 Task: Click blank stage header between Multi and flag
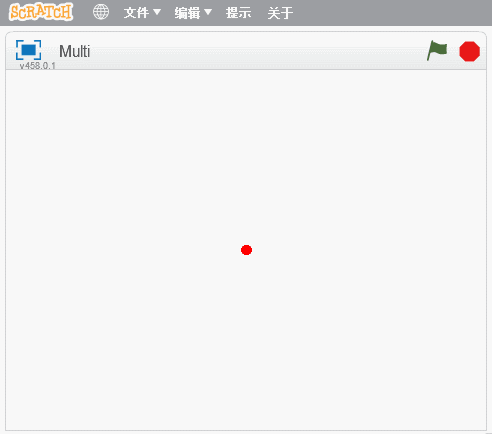pyautogui.click(x=258, y=51)
